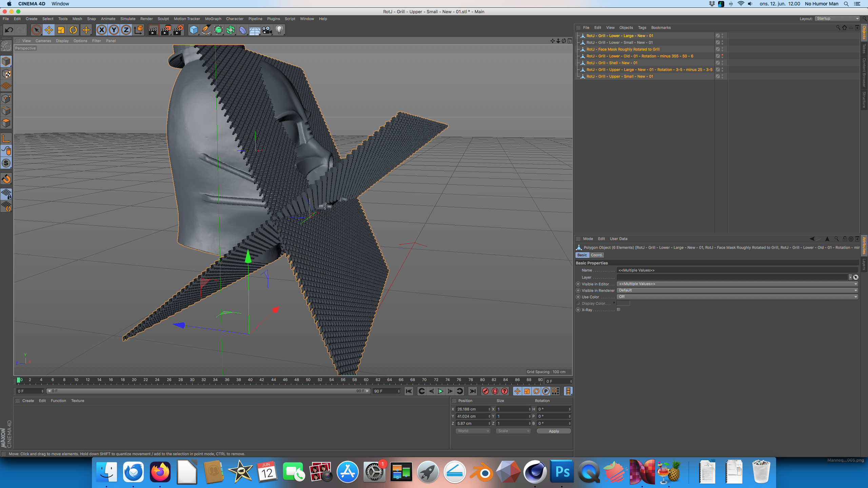Click Go to Start of animation button
Image resolution: width=868 pixels, height=488 pixels.
(x=409, y=391)
